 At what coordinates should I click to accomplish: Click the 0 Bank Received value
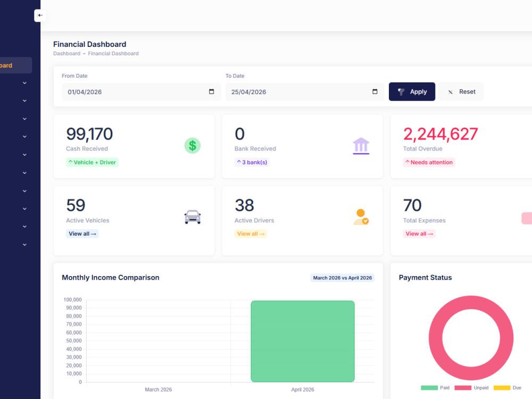(x=239, y=134)
